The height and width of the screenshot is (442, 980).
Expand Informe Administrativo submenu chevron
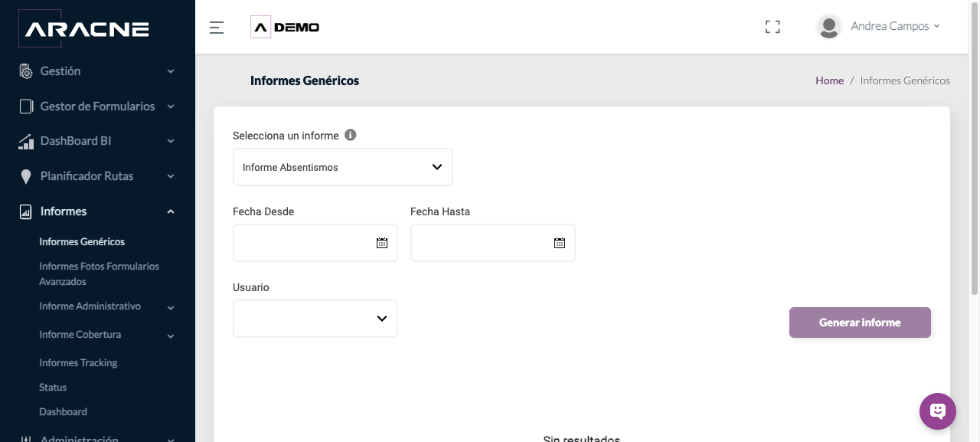[171, 308]
